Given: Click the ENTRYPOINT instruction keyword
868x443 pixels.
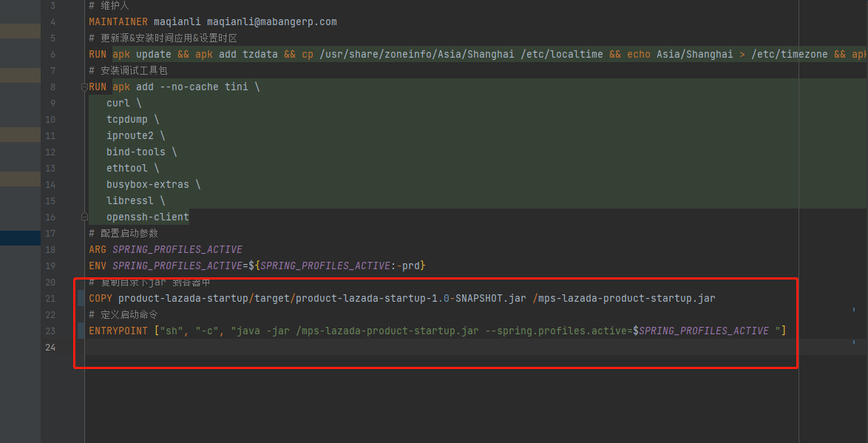Looking at the screenshot, I should (x=118, y=331).
